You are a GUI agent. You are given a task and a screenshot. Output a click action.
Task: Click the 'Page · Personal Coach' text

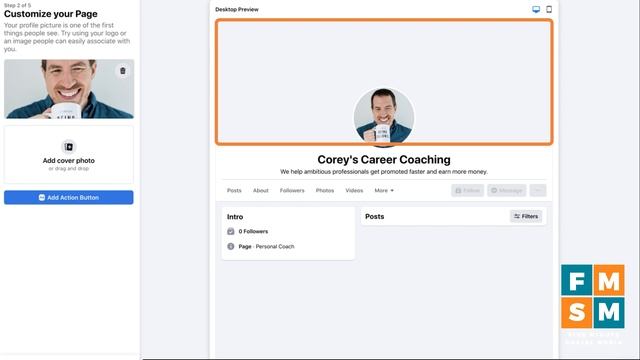267,247
